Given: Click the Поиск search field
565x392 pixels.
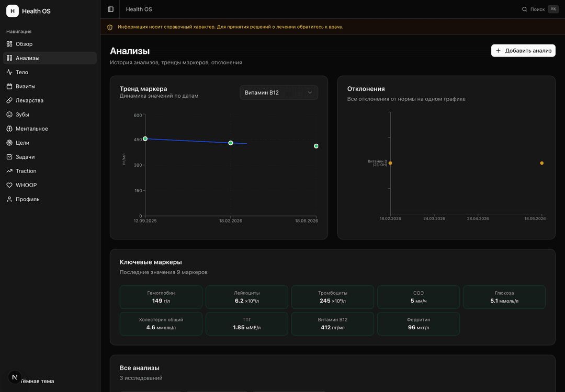Looking at the screenshot, I should [540, 9].
